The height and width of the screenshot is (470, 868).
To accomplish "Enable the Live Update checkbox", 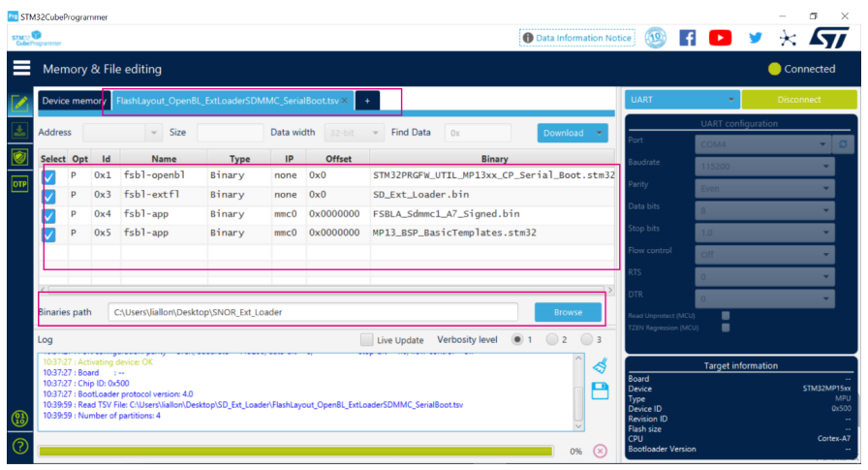I will pos(366,339).
